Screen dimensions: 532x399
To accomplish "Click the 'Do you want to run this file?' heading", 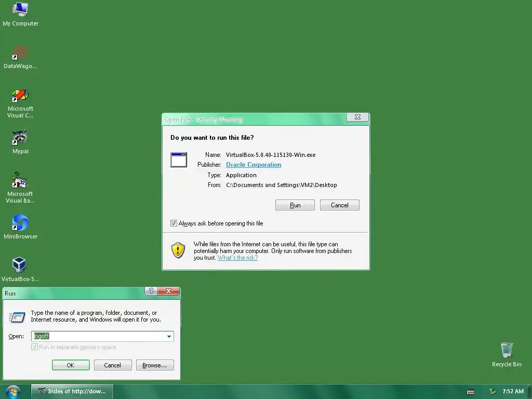I will point(212,137).
